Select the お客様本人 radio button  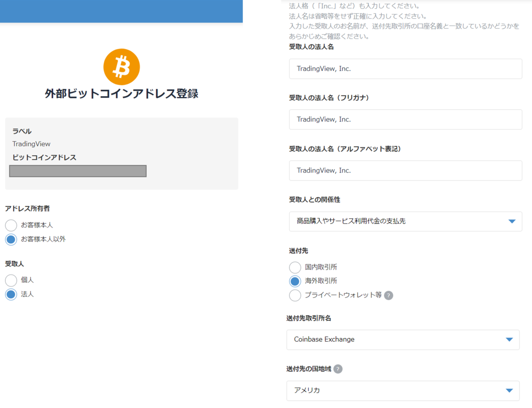coord(11,225)
